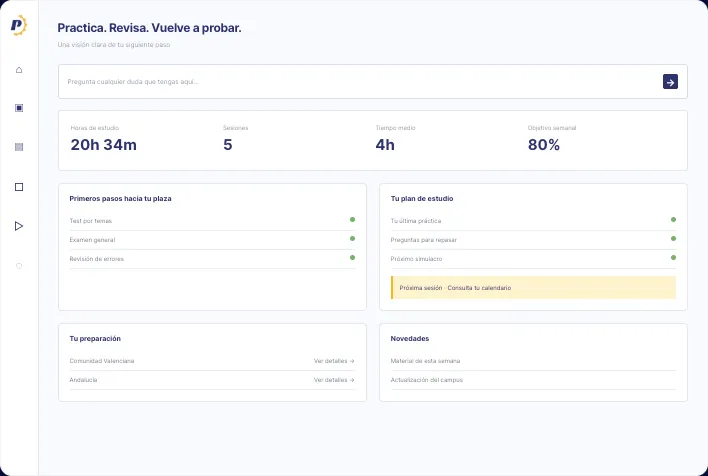Click the sessions value '5'
708x476 pixels.
pos(228,145)
